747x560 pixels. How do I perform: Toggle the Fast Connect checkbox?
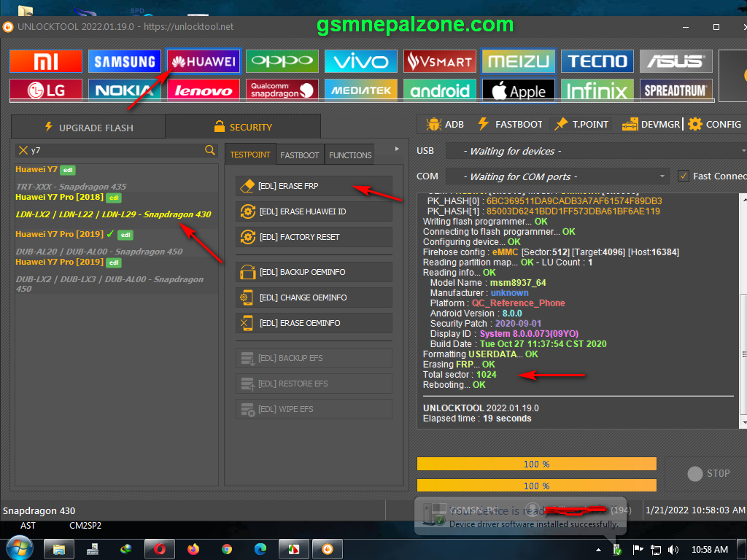click(x=684, y=176)
